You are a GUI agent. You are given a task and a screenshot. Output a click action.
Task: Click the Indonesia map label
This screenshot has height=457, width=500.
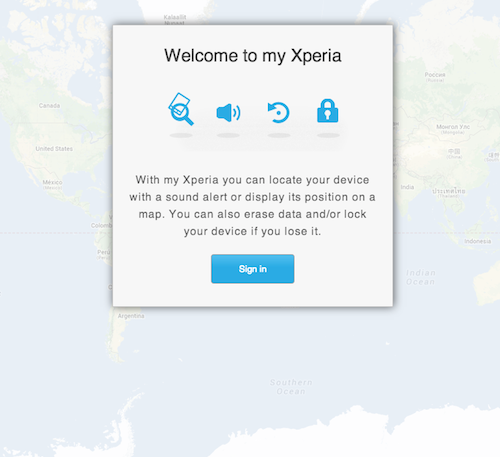point(478,241)
